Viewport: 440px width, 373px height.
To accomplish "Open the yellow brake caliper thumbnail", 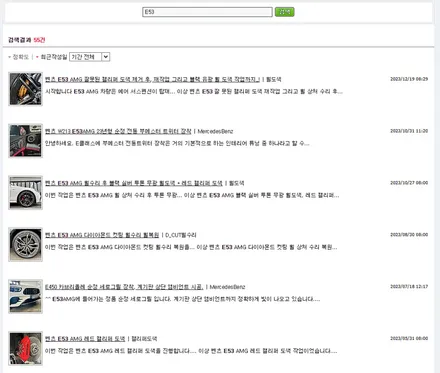I will coord(26,89).
